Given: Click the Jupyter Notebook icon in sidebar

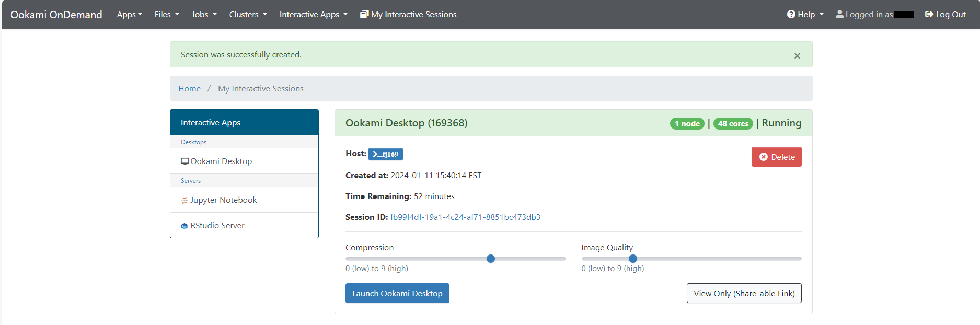Looking at the screenshot, I should click(184, 200).
